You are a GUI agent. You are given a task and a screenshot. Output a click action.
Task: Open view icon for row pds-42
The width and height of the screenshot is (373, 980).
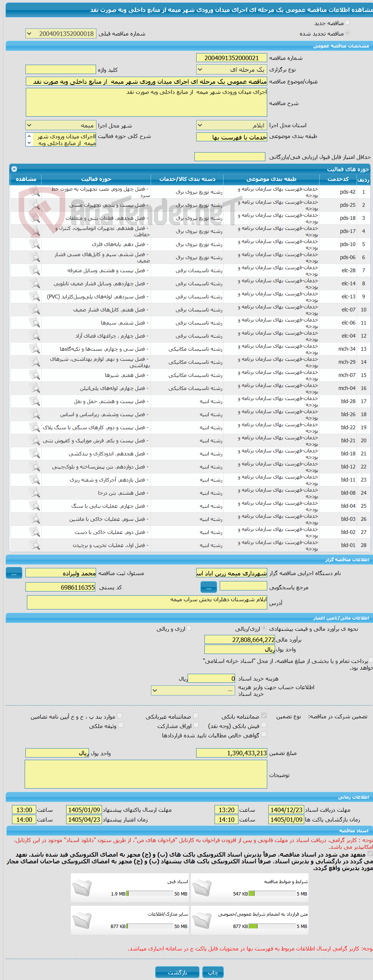point(34,192)
